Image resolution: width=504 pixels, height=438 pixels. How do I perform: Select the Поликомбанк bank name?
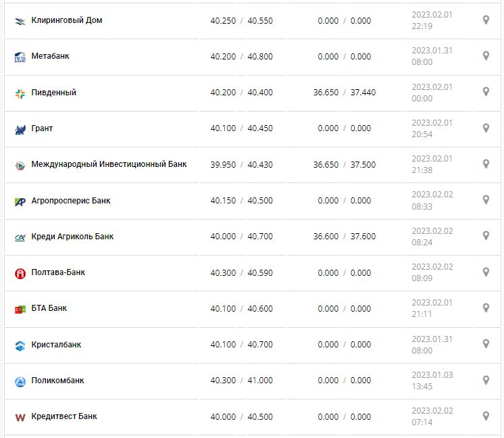click(57, 381)
